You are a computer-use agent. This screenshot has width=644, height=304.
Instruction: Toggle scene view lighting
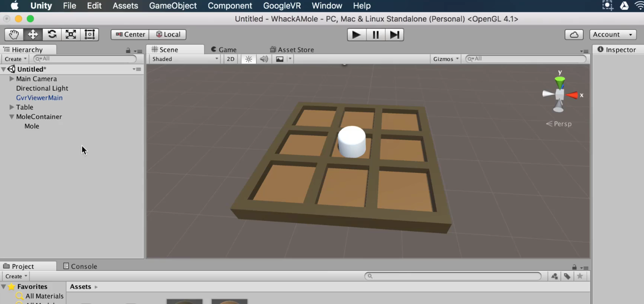click(x=248, y=59)
